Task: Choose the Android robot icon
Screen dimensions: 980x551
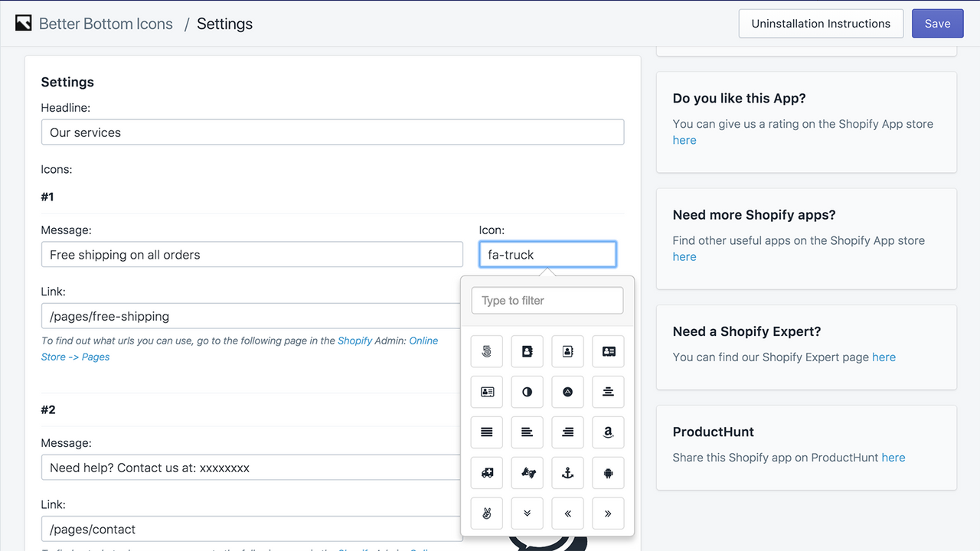Action: (608, 473)
